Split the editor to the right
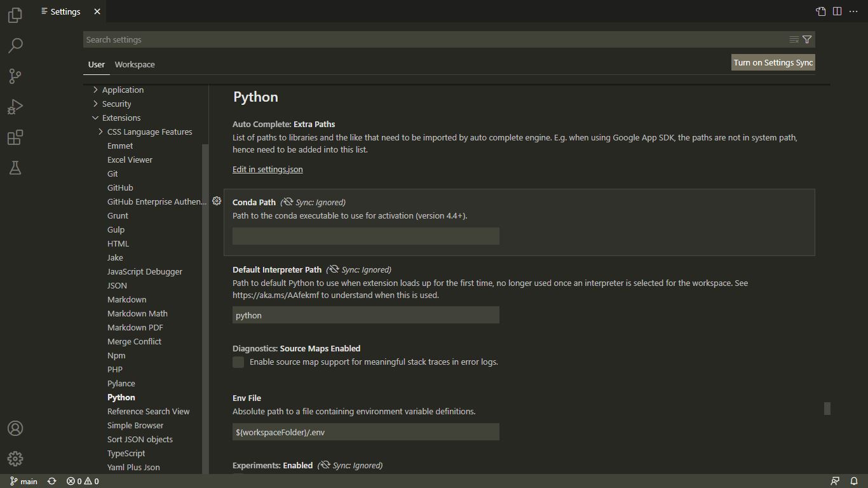868x488 pixels. coord(837,11)
